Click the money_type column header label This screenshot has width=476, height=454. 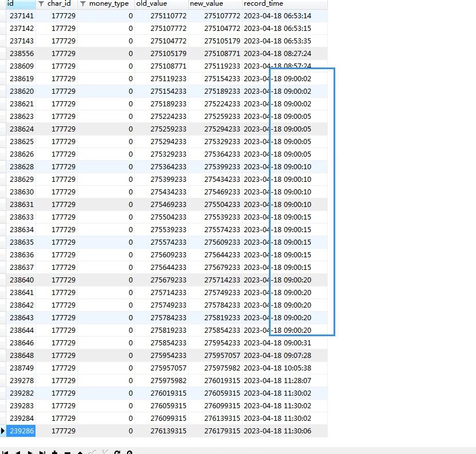coord(109,3)
